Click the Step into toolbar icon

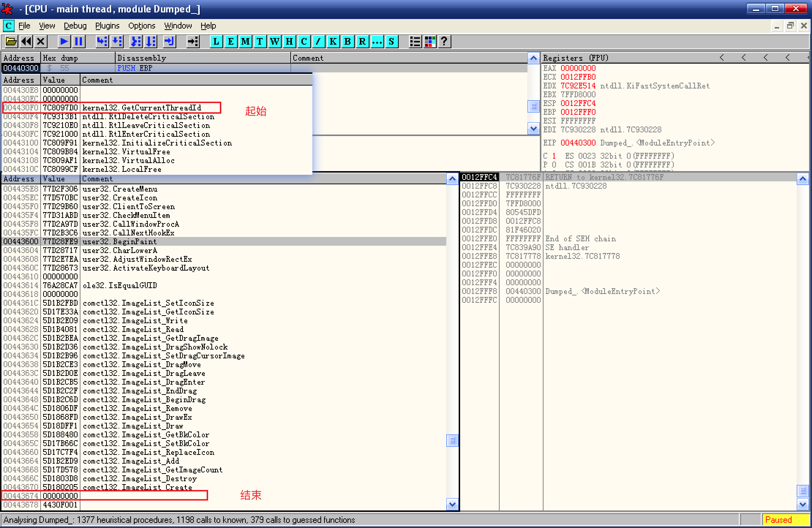coord(102,42)
